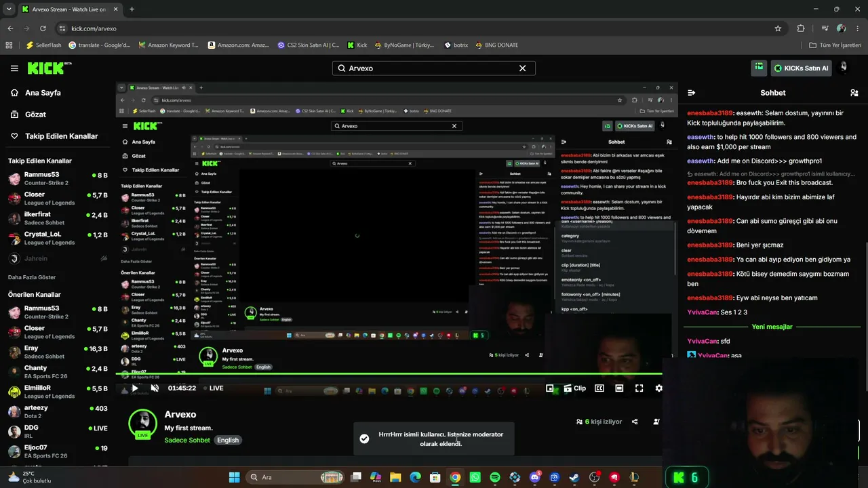Open Eray channel in recommended list
This screenshot has width=868, height=488.
click(58, 352)
